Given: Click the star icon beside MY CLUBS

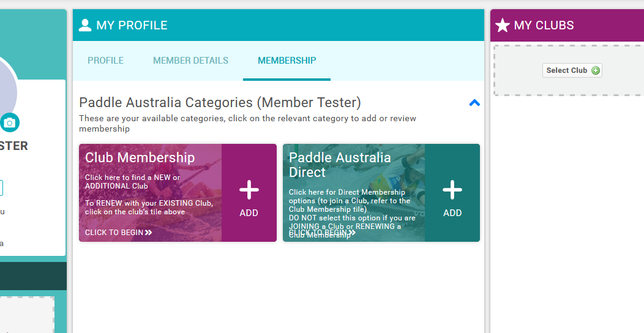Looking at the screenshot, I should [503, 25].
